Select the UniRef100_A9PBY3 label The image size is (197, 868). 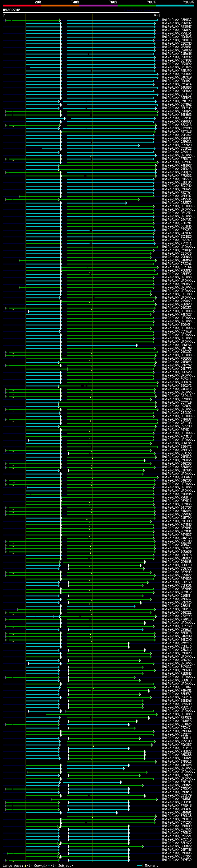177,98
